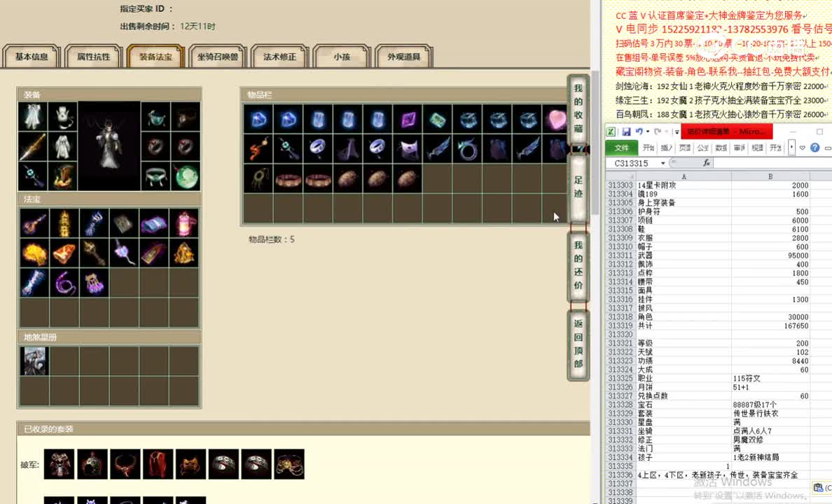
Task: Switch to 属性抗性 tab
Action: click(x=93, y=57)
